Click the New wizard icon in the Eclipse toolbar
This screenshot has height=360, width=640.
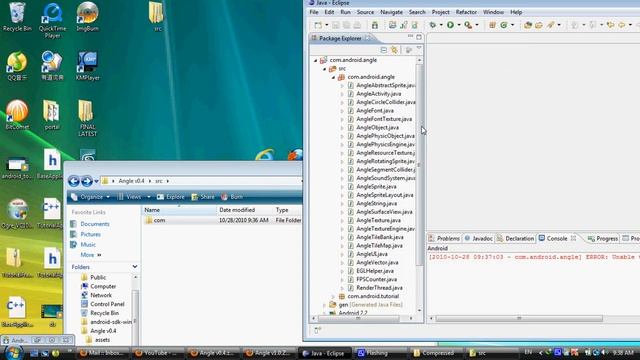318,25
